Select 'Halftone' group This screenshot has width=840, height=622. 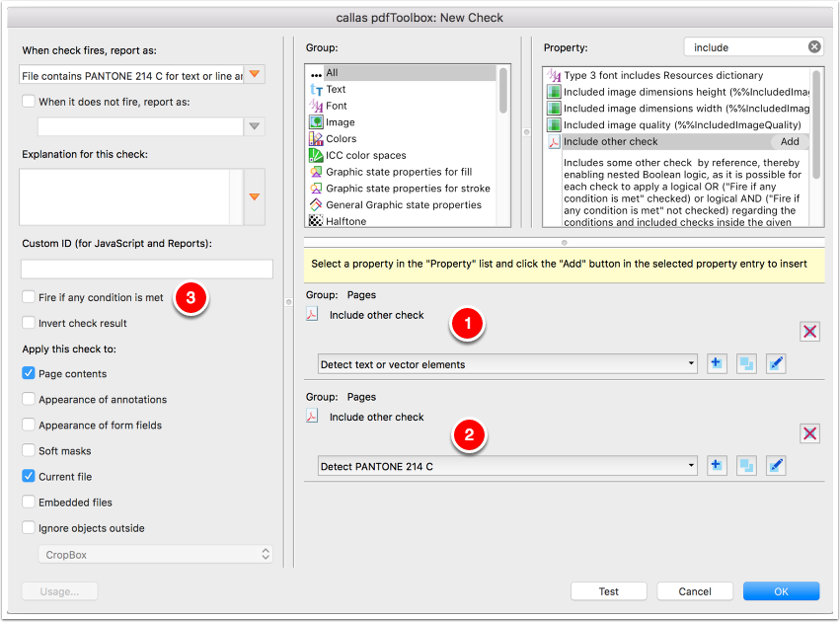pyautogui.click(x=402, y=221)
